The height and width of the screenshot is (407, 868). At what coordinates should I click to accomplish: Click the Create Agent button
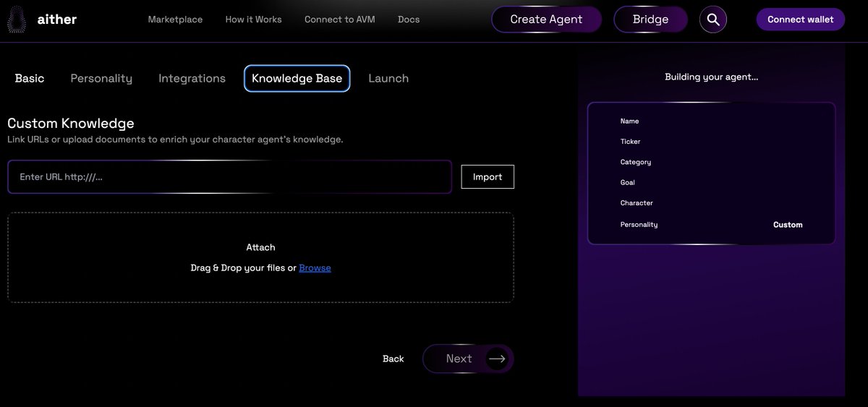pyautogui.click(x=546, y=20)
